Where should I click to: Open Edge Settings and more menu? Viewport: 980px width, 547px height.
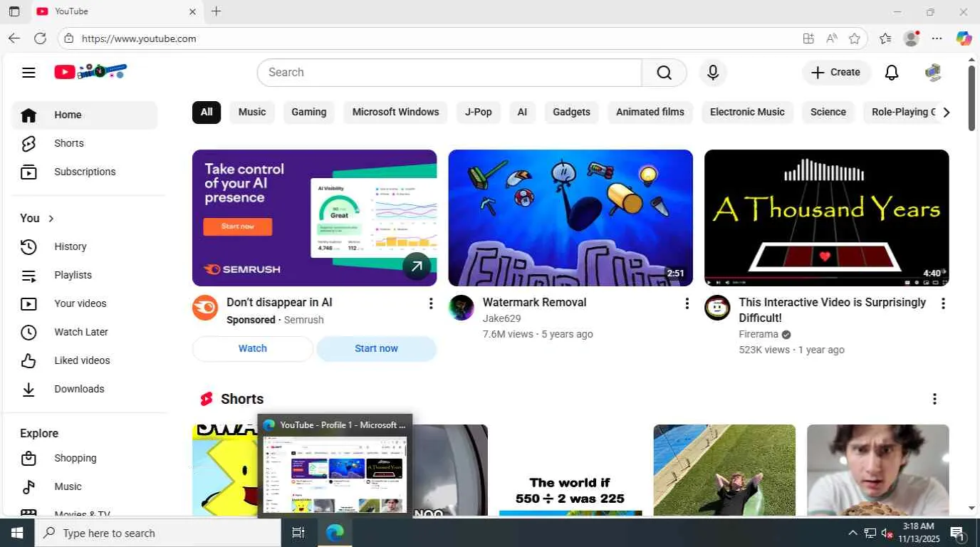coord(937,38)
